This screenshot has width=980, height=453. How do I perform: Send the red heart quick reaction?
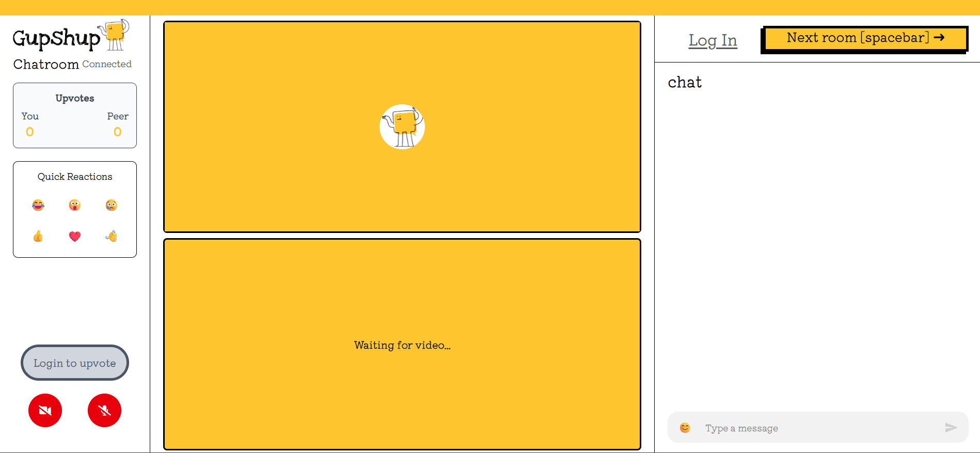tap(75, 237)
